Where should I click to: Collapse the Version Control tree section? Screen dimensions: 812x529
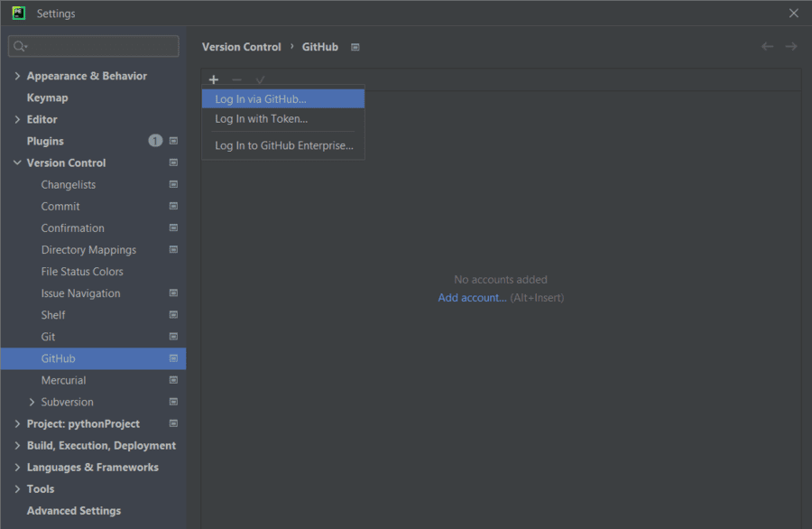click(17, 163)
